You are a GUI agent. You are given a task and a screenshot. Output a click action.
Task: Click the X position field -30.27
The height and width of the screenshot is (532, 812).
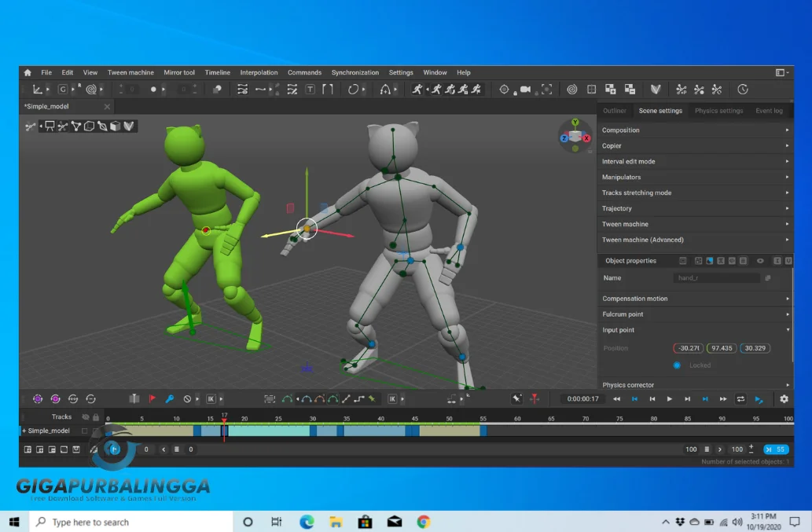(689, 348)
